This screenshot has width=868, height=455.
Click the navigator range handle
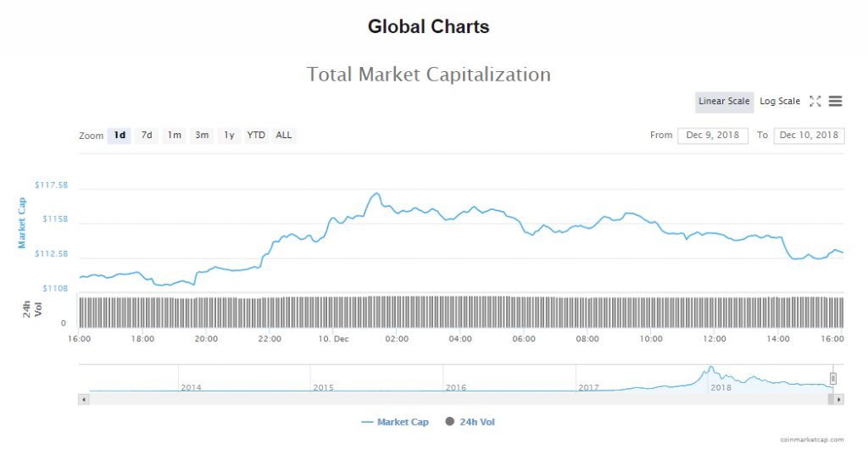pyautogui.click(x=833, y=378)
